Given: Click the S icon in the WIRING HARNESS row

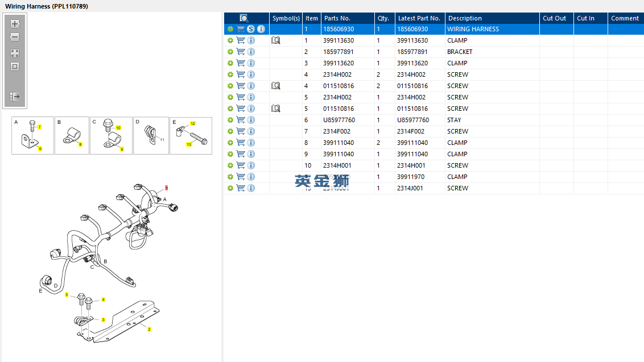Looking at the screenshot, I should tap(250, 29).
